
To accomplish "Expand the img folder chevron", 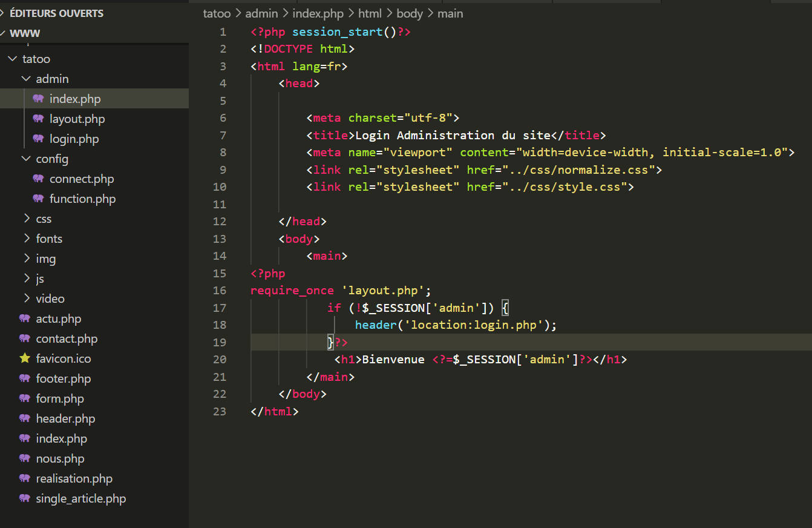I will (x=26, y=259).
